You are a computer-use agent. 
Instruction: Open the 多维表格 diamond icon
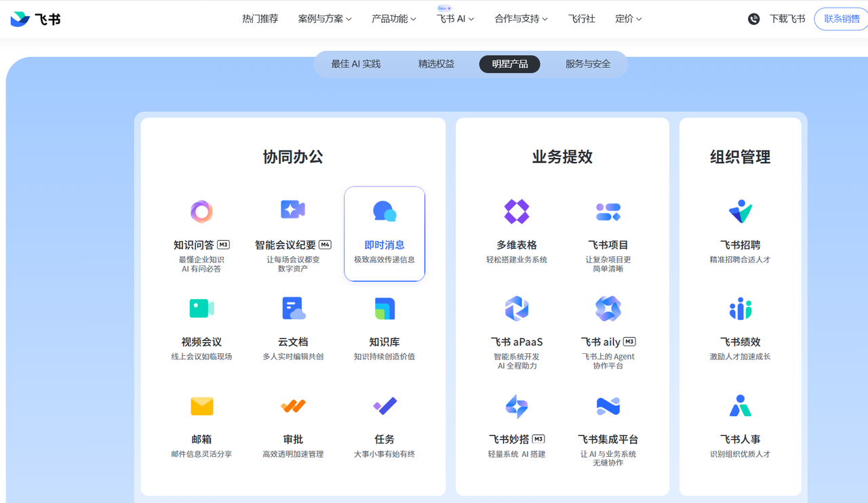pyautogui.click(x=517, y=212)
